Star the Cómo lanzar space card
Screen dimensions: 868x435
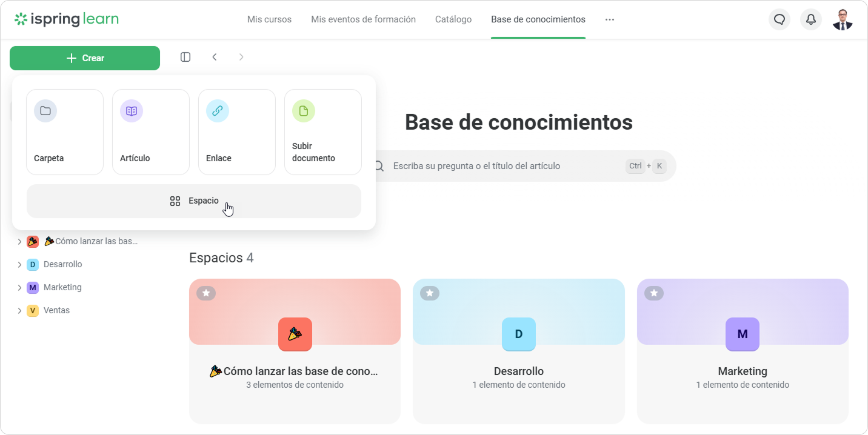pyautogui.click(x=206, y=293)
